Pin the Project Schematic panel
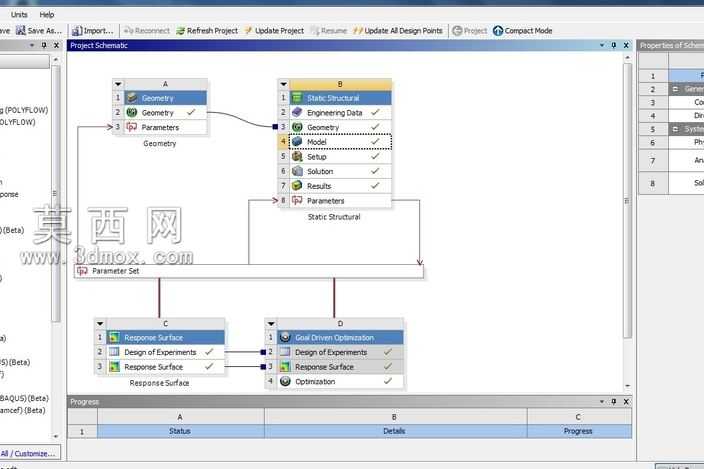704x469 pixels. (614, 45)
